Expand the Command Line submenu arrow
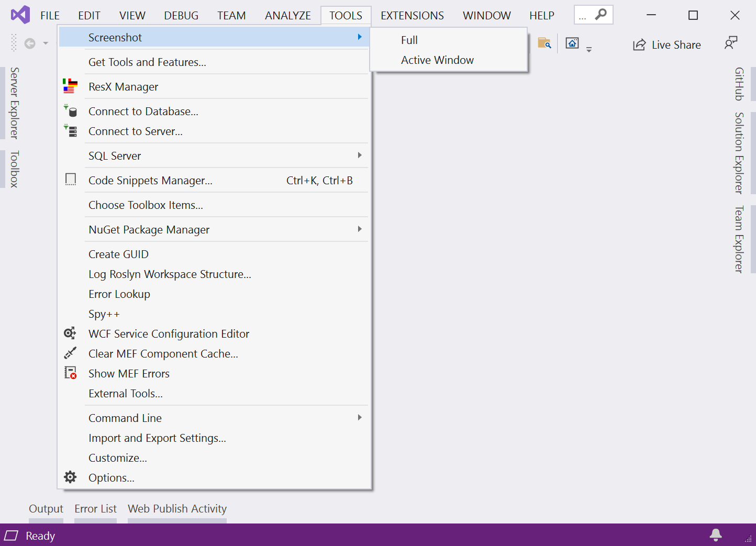 point(360,417)
